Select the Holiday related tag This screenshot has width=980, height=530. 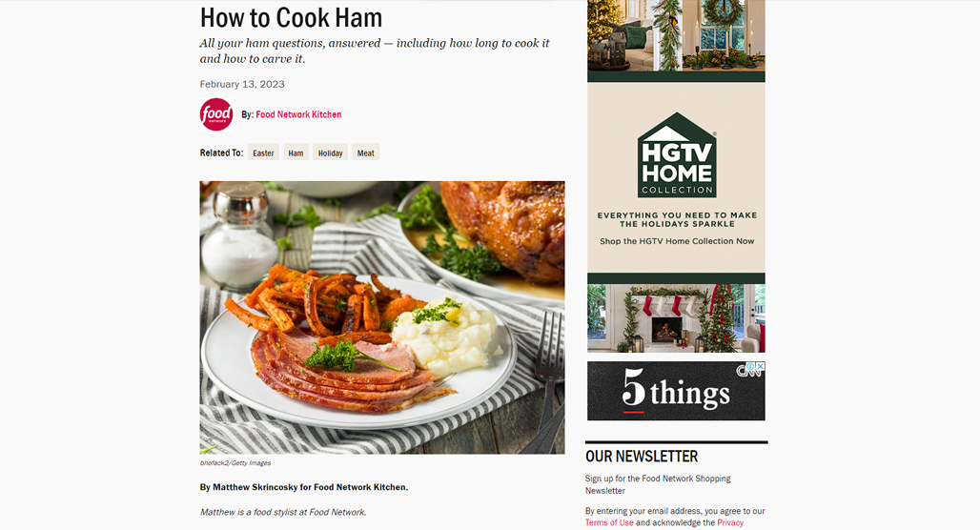(330, 153)
